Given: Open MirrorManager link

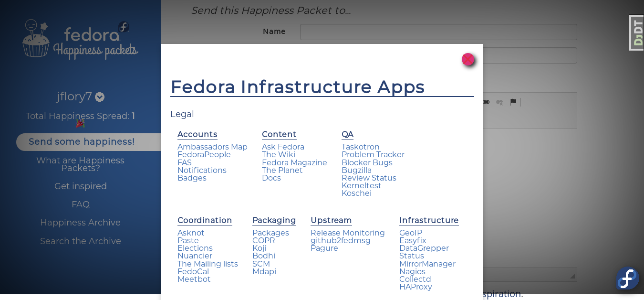Looking at the screenshot, I should 427,264.
